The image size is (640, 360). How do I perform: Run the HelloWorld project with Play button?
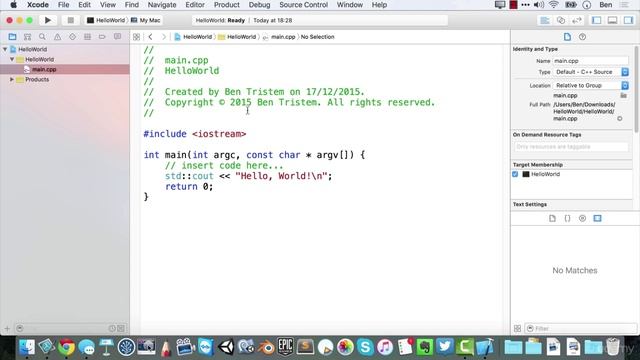[48, 20]
